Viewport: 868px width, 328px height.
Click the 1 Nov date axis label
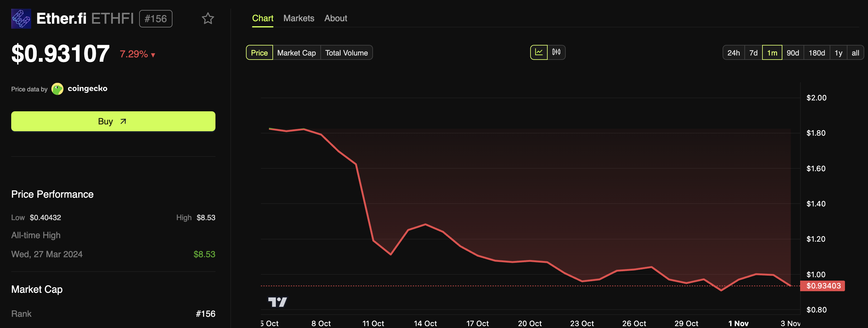[738, 323]
